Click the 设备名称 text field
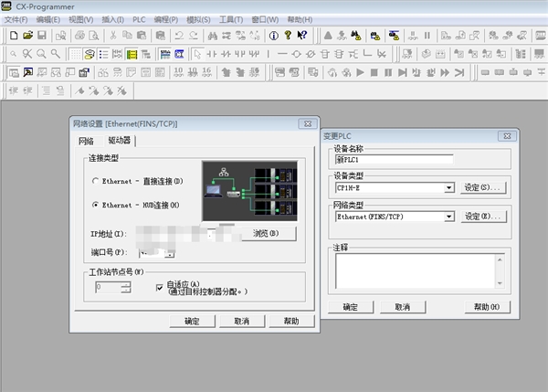The width and height of the screenshot is (548, 392). point(395,159)
